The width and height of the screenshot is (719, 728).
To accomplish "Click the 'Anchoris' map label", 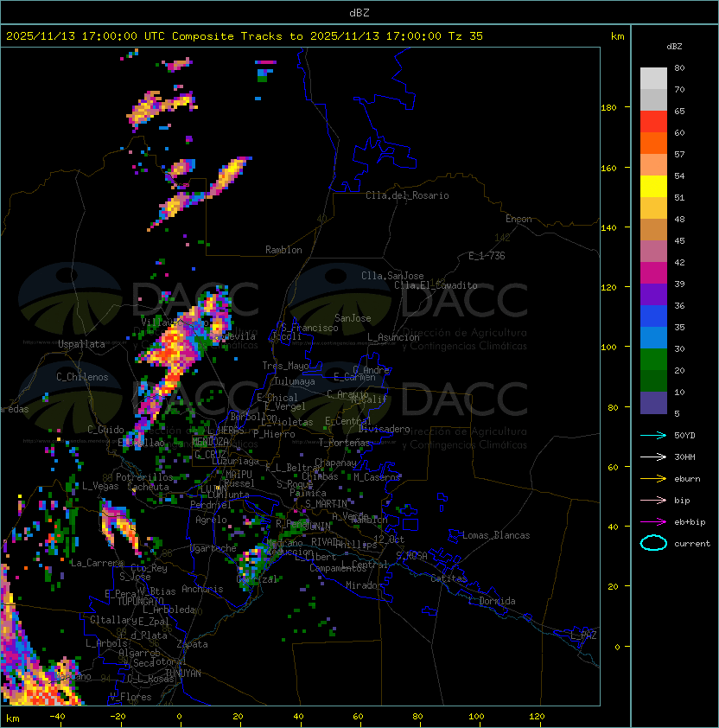I will (202, 589).
